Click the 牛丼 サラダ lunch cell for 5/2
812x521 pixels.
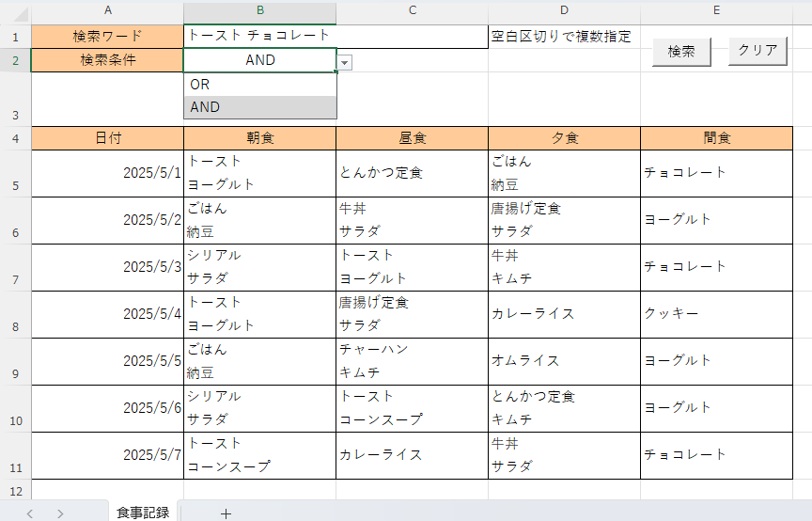point(413,220)
